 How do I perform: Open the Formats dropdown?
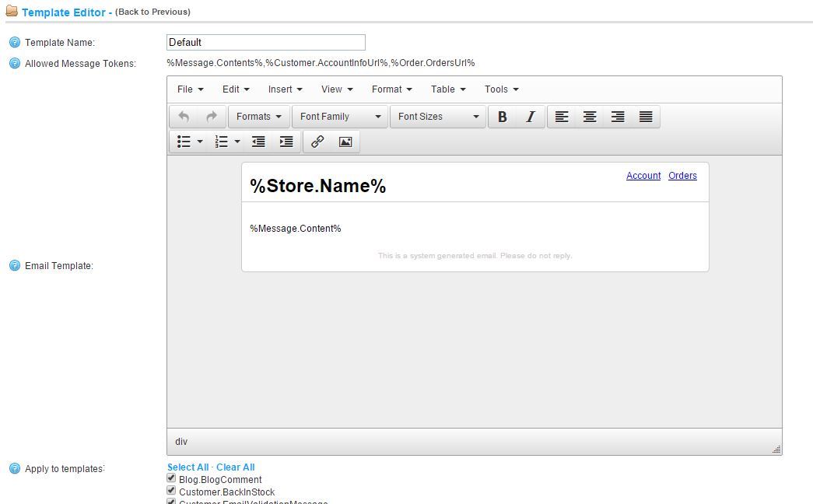(x=259, y=117)
